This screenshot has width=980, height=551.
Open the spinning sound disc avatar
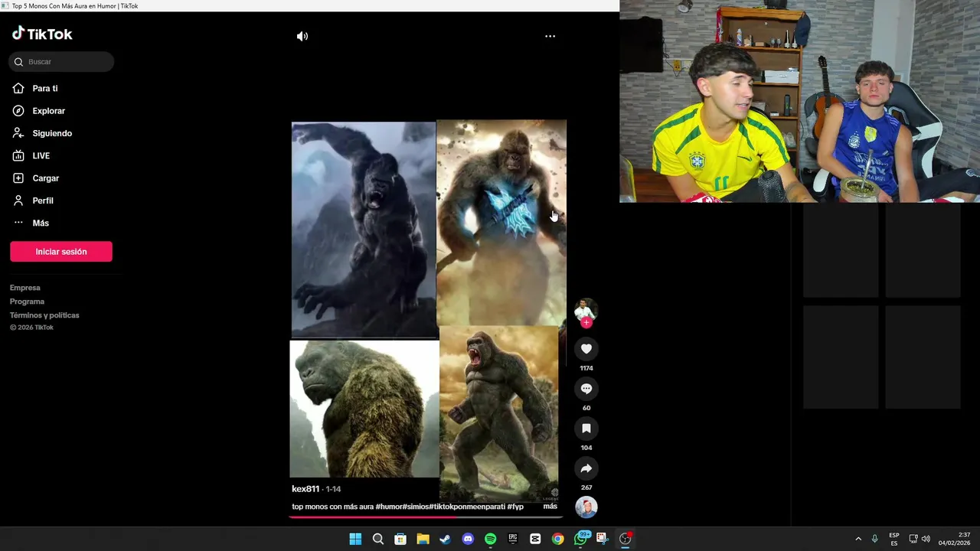[x=586, y=507]
